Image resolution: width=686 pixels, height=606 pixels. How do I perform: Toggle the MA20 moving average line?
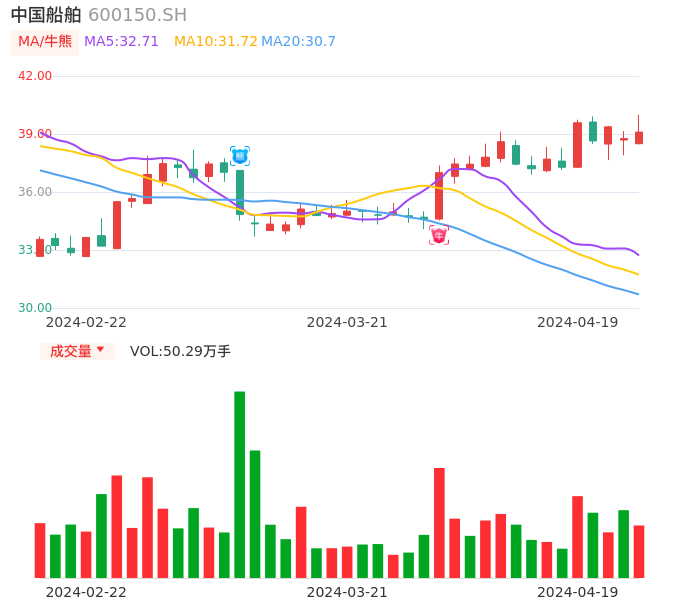(298, 42)
